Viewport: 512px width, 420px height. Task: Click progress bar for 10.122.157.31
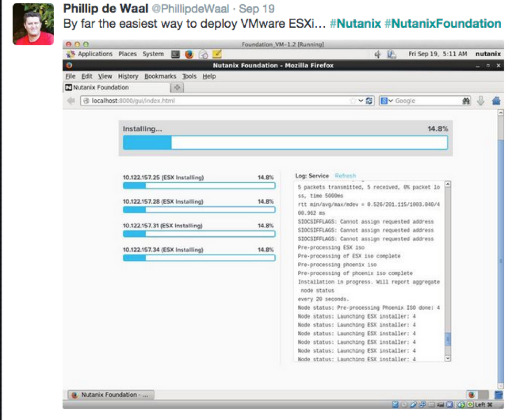tap(199, 234)
